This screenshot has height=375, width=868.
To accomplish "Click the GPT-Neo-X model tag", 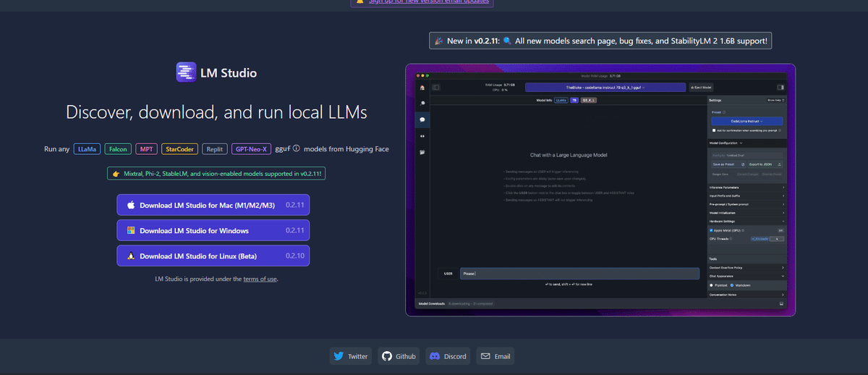I will pyautogui.click(x=251, y=149).
